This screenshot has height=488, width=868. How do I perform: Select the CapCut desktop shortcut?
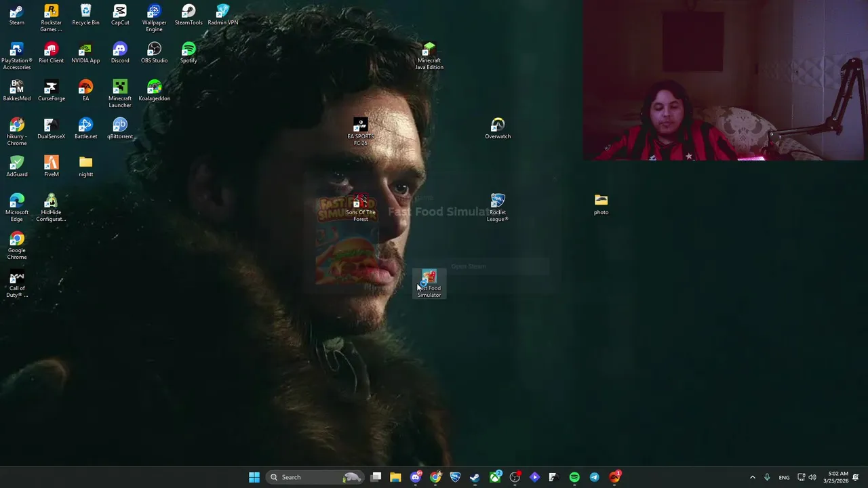click(x=120, y=15)
